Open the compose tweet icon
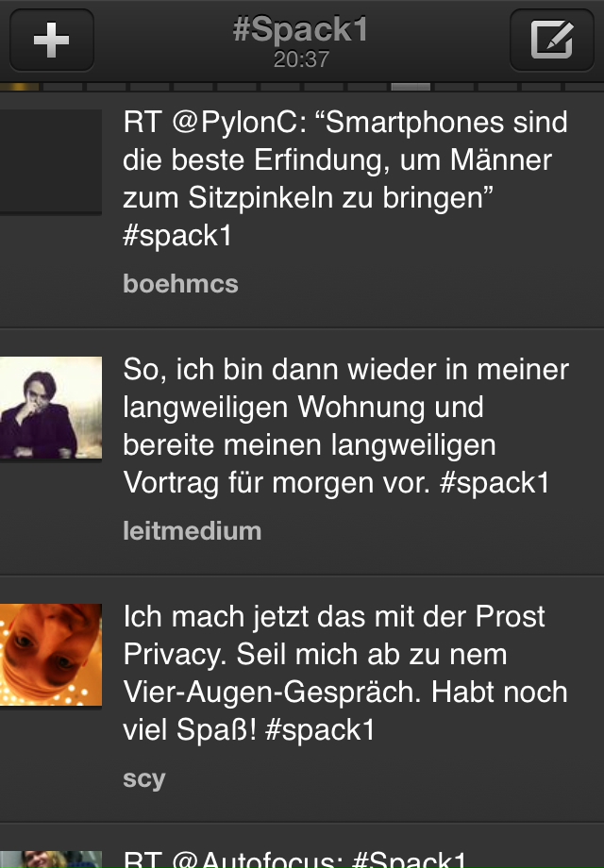The width and height of the screenshot is (604, 868). [551, 40]
